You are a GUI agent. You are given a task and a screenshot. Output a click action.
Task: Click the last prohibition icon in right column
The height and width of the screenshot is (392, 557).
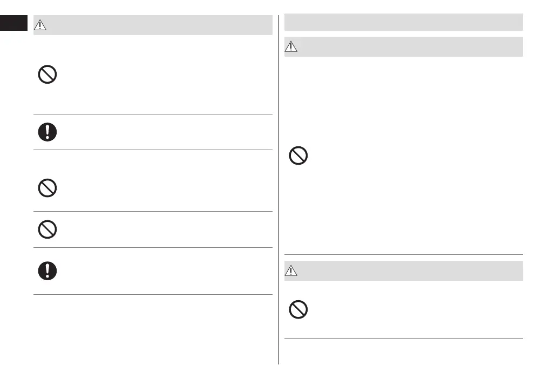[298, 310]
